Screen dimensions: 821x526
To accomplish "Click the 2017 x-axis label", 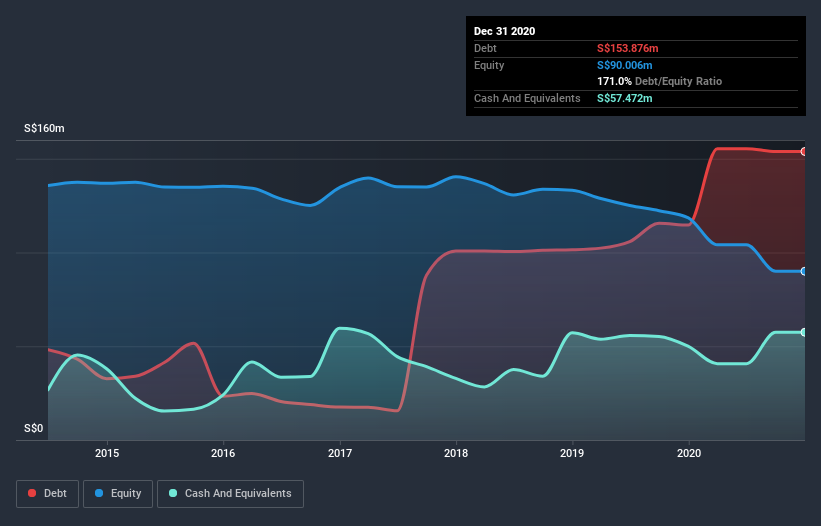I will point(340,453).
